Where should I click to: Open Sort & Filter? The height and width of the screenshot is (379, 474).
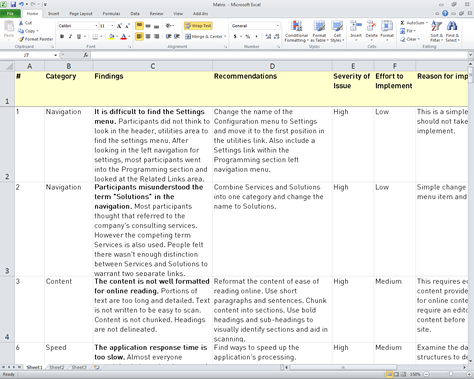point(437,31)
